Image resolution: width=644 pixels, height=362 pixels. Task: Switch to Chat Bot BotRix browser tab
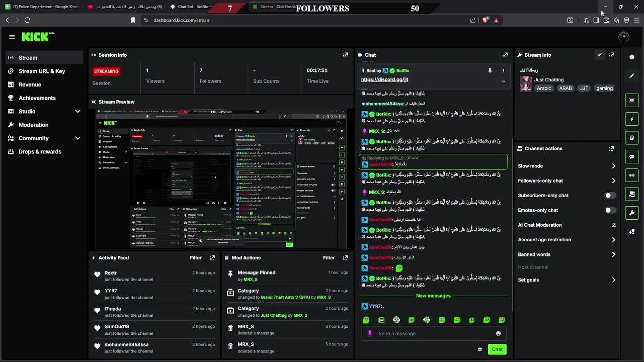click(191, 7)
